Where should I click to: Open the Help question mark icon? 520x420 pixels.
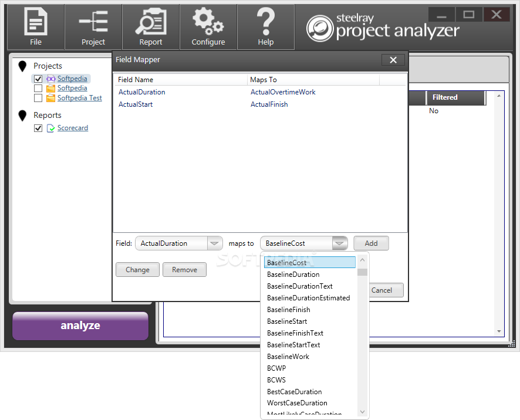pyautogui.click(x=266, y=22)
